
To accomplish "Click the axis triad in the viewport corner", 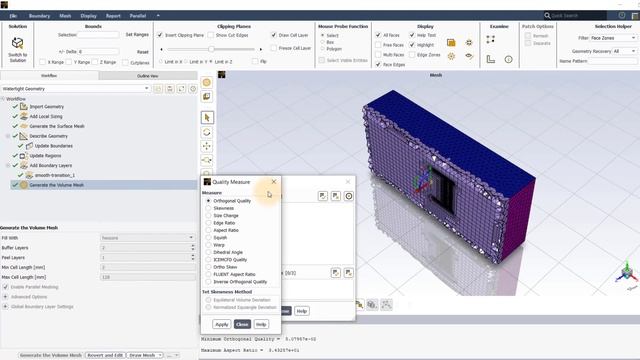I will point(627,273).
